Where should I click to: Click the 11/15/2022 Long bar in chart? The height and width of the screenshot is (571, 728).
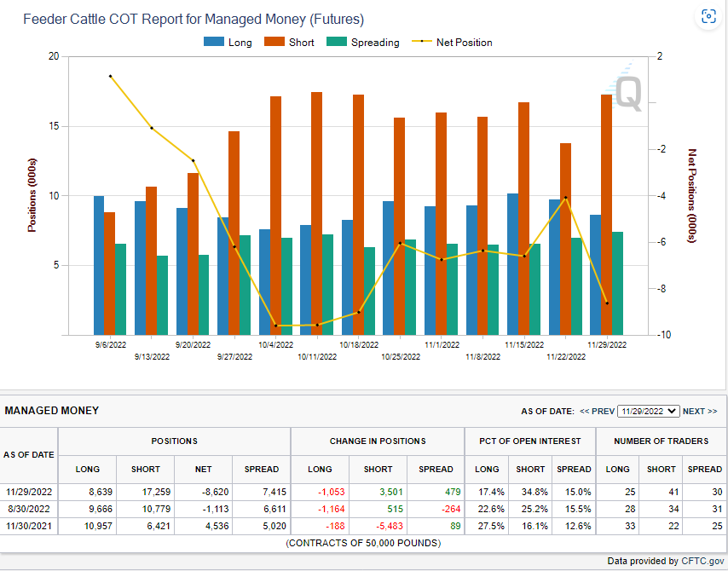[x=512, y=264]
